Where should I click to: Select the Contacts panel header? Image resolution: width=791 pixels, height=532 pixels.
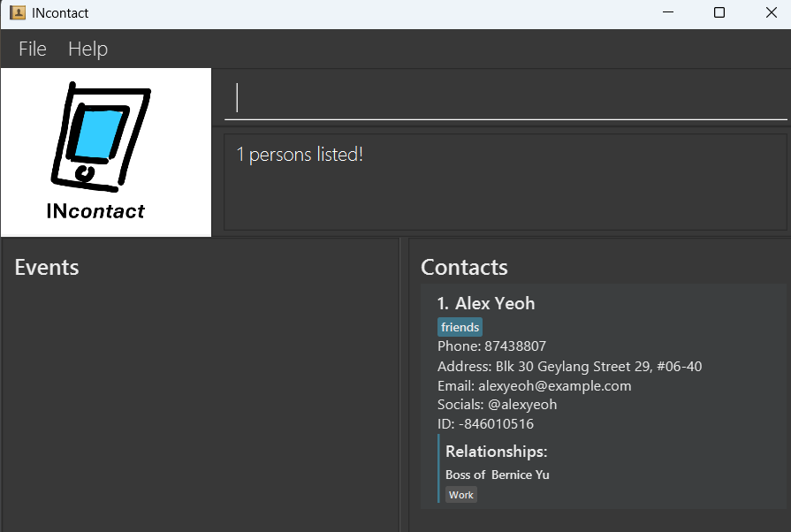[463, 267]
